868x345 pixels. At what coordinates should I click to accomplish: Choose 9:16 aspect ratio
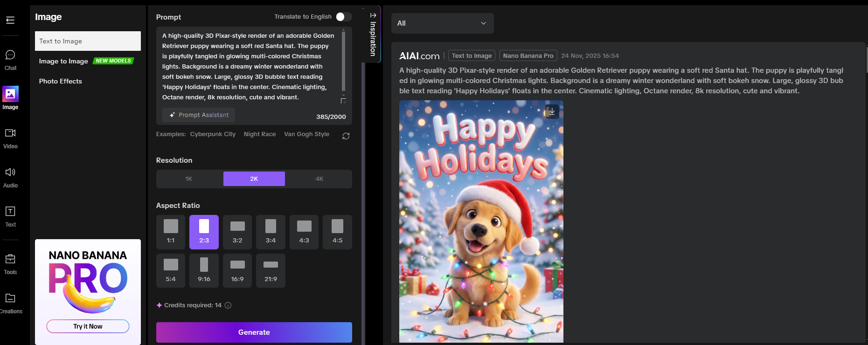tap(204, 271)
